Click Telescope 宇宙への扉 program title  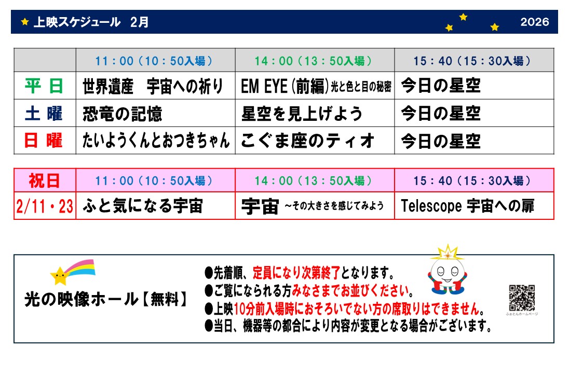click(467, 206)
